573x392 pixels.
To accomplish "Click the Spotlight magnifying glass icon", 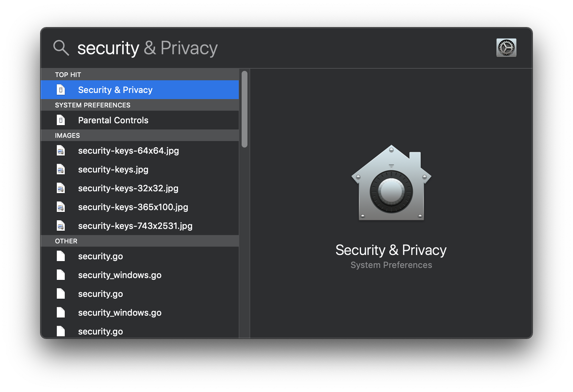I will pos(61,48).
